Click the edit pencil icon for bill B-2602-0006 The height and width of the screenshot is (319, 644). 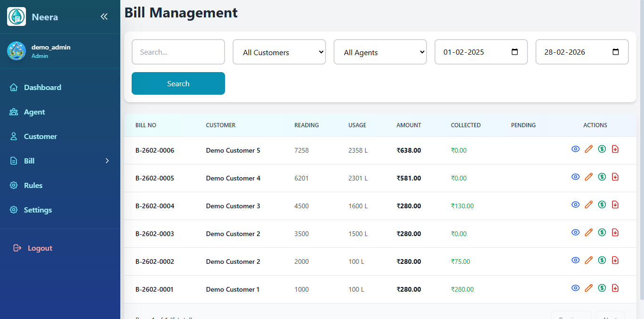click(588, 149)
